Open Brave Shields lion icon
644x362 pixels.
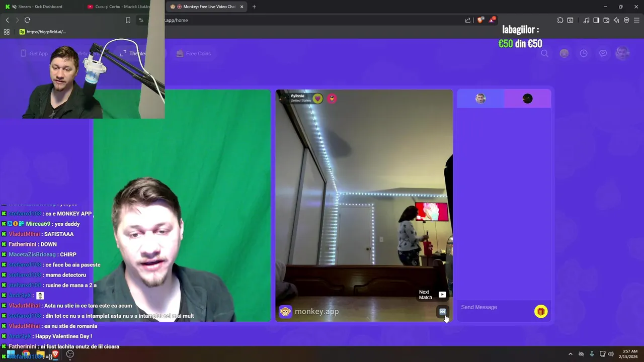[480, 20]
